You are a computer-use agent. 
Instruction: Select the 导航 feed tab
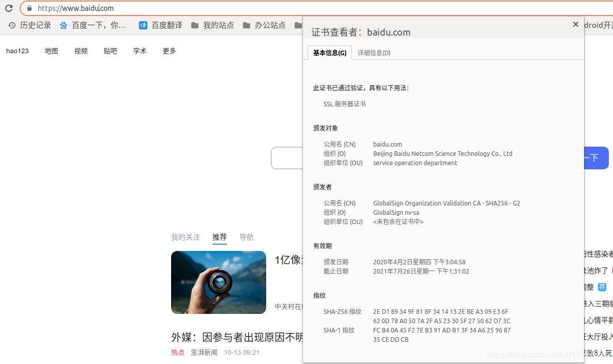click(x=247, y=237)
